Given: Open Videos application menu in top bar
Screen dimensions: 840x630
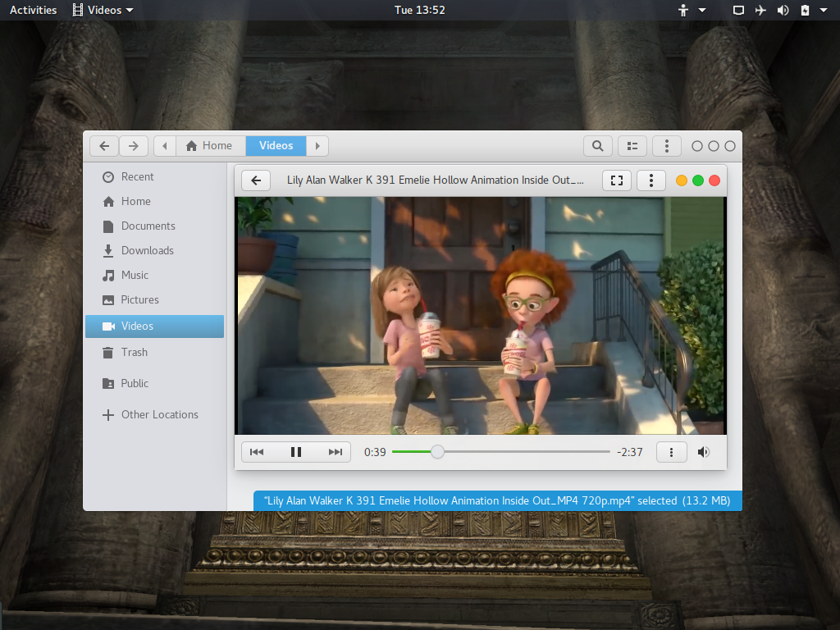Looking at the screenshot, I should [103, 10].
